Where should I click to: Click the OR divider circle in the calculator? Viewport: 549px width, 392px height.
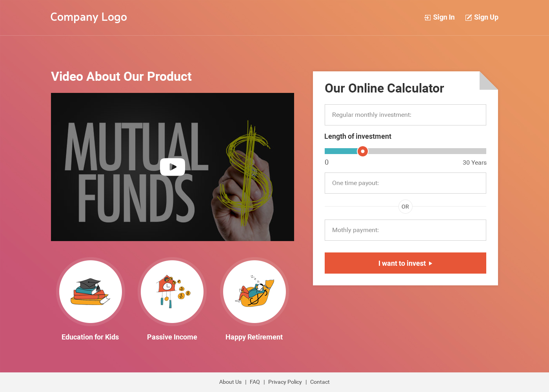405,207
